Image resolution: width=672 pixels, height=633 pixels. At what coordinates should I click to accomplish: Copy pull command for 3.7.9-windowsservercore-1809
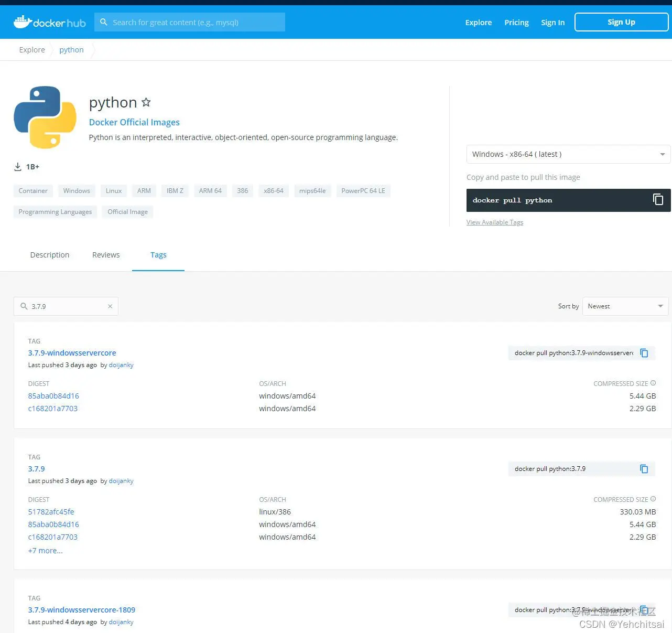click(644, 610)
